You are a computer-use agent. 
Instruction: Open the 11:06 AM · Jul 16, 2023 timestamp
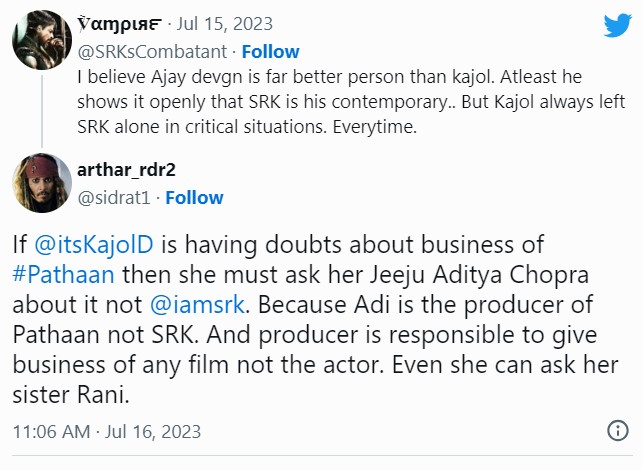107,432
